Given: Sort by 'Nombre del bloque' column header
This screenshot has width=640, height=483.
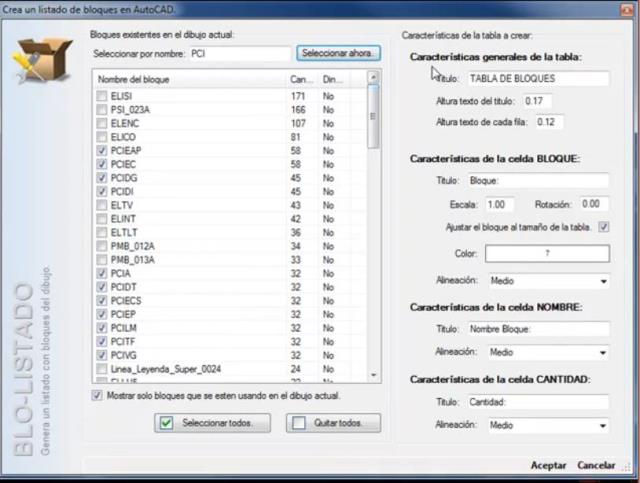Looking at the screenshot, I should point(190,80).
